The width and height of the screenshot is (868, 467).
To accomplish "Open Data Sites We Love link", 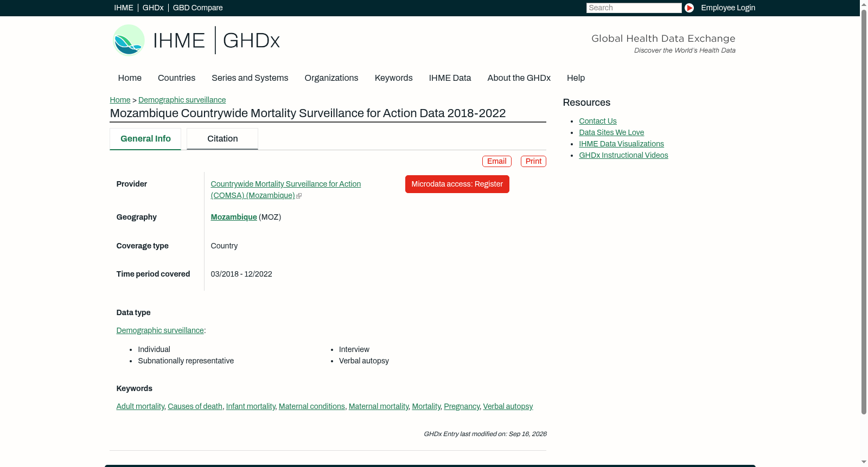I will 611,132.
